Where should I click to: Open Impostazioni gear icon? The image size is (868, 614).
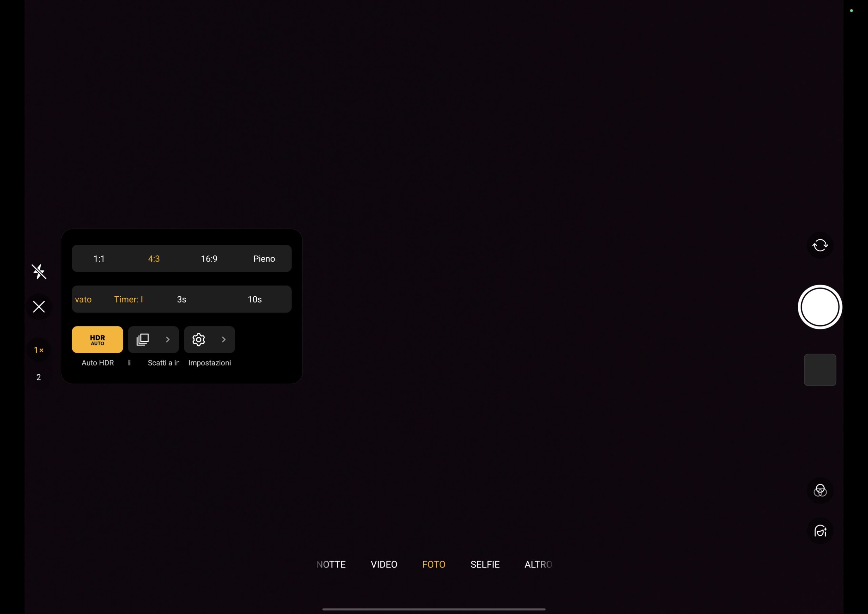click(x=198, y=339)
